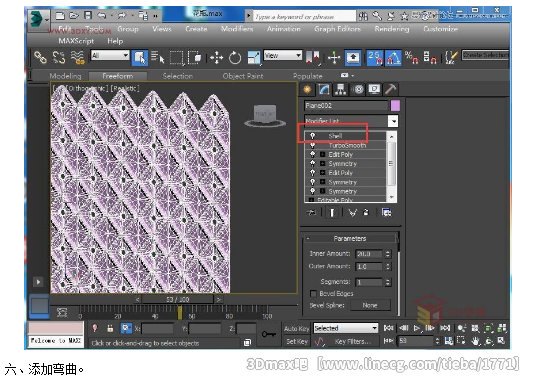559x383 pixels.
Task: Click the Unlink Selection icon
Action: [59, 57]
